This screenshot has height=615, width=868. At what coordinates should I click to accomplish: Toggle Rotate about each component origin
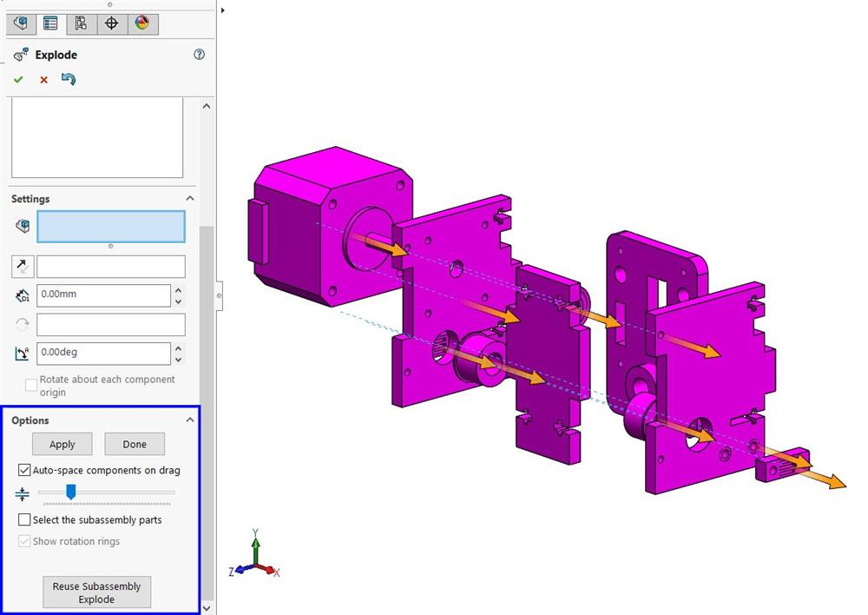click(x=31, y=385)
